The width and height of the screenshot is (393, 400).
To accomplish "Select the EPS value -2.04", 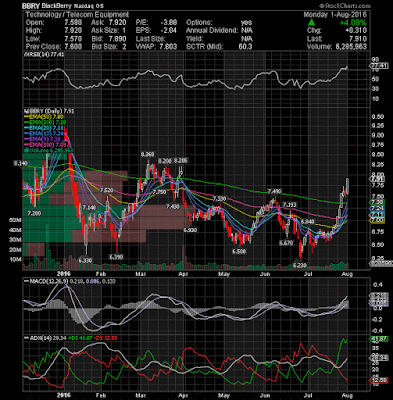I will coord(168,31).
